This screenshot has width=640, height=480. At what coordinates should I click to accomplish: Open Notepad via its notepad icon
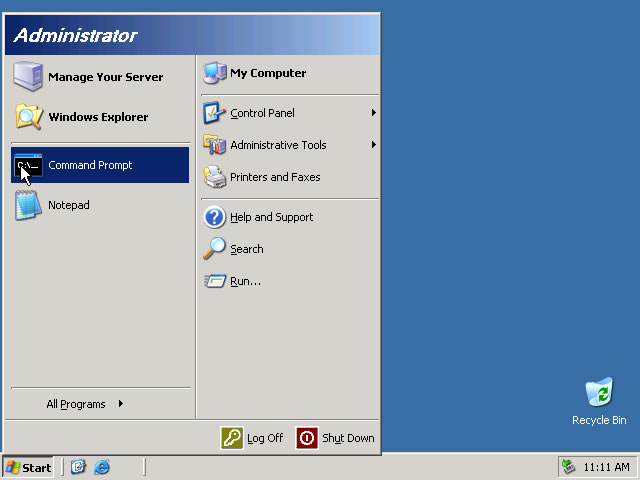[x=28, y=205]
